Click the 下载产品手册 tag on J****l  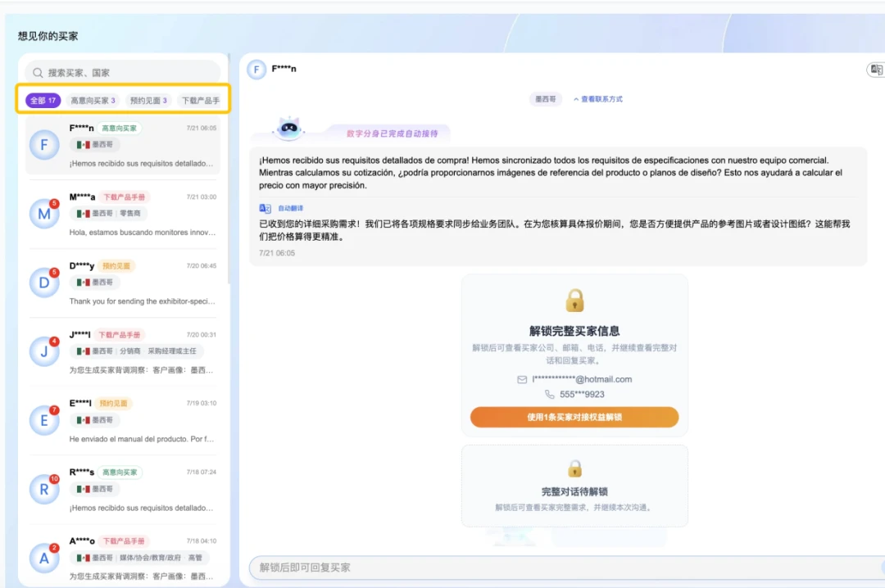(x=119, y=335)
